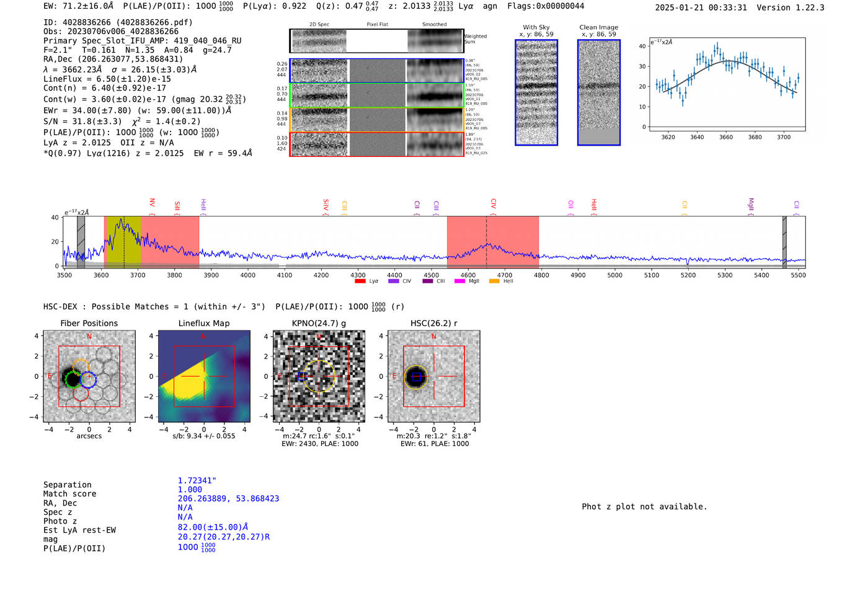Click the Est LyA rest-EW value 82.00(±15.00)Å
Screen dimensions: 868x591
pos(213,527)
